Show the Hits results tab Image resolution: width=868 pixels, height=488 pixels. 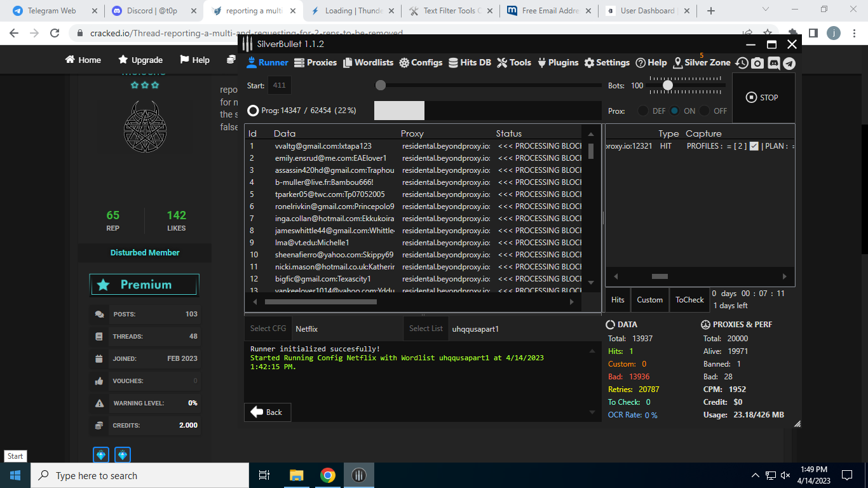coord(618,300)
